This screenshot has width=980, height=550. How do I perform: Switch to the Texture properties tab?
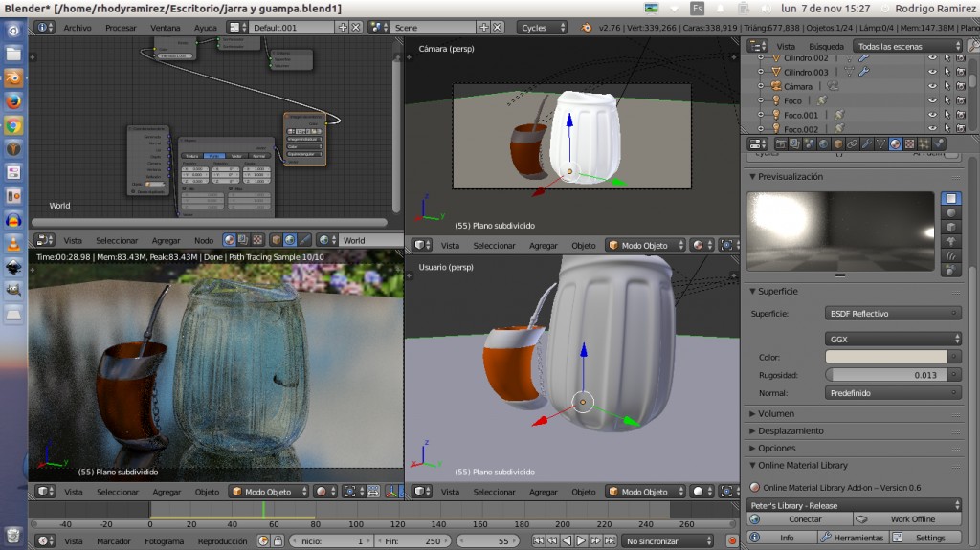point(909,144)
